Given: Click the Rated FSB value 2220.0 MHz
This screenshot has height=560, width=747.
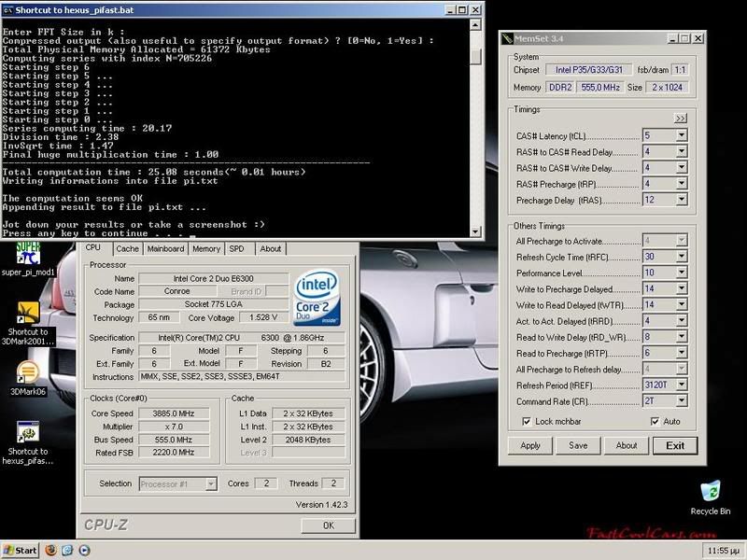Looking at the screenshot, I should [174, 453].
